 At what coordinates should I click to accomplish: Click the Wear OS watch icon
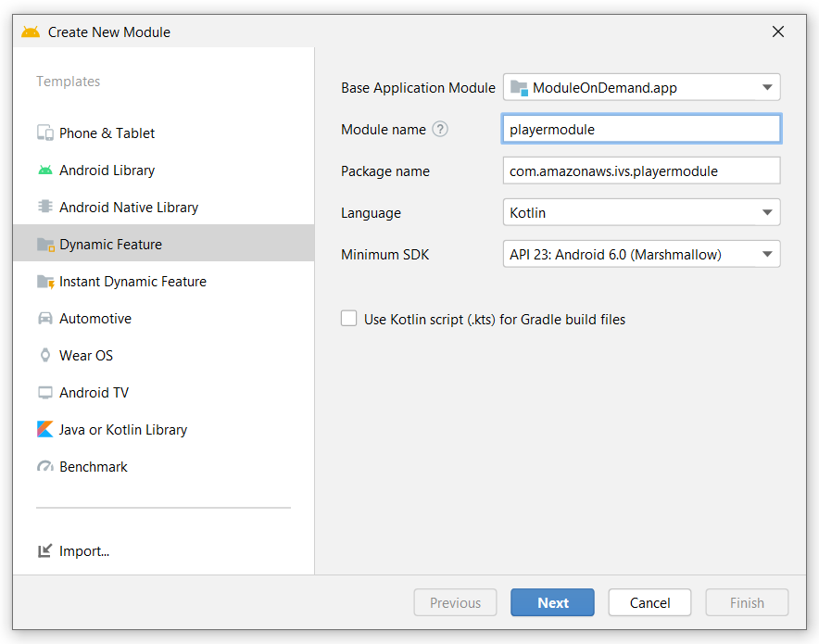45,355
